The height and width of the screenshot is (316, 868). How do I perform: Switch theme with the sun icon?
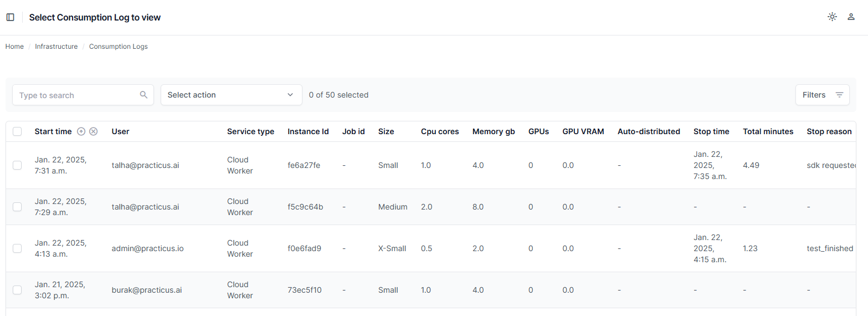(x=832, y=17)
